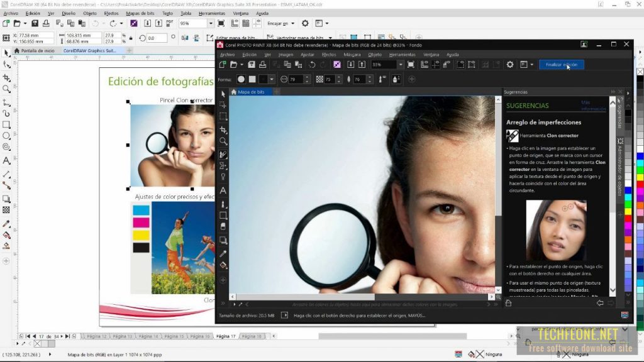Click Publish to PDF icon in CorelDRAW
Viewport: 644px width, 362px height.
(170, 23)
